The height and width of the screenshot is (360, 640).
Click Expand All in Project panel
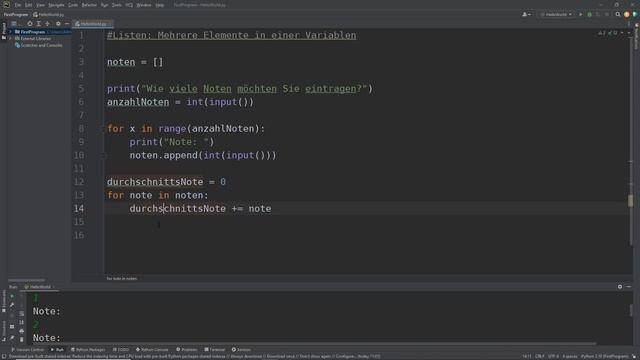point(39,24)
